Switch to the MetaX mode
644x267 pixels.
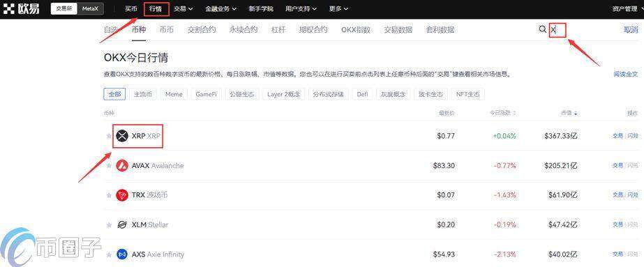tap(90, 8)
